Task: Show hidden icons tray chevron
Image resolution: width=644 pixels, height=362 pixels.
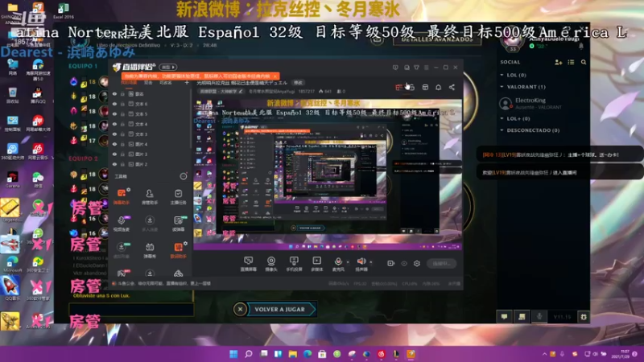Action: coord(545,354)
